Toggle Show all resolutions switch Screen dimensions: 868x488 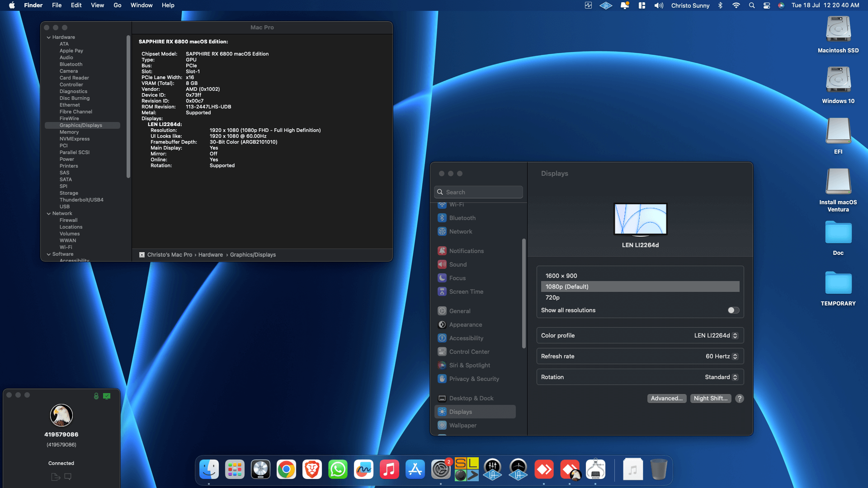(733, 310)
